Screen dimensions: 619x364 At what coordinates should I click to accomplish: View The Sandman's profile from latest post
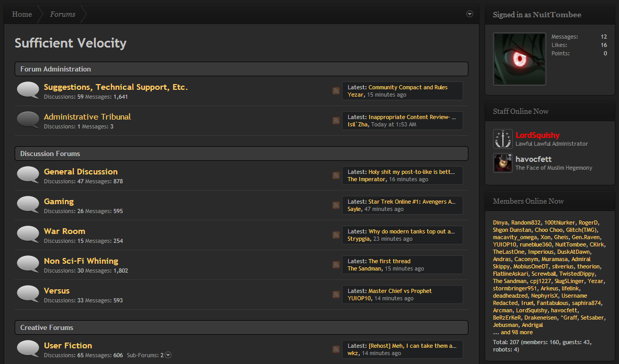pyautogui.click(x=364, y=268)
